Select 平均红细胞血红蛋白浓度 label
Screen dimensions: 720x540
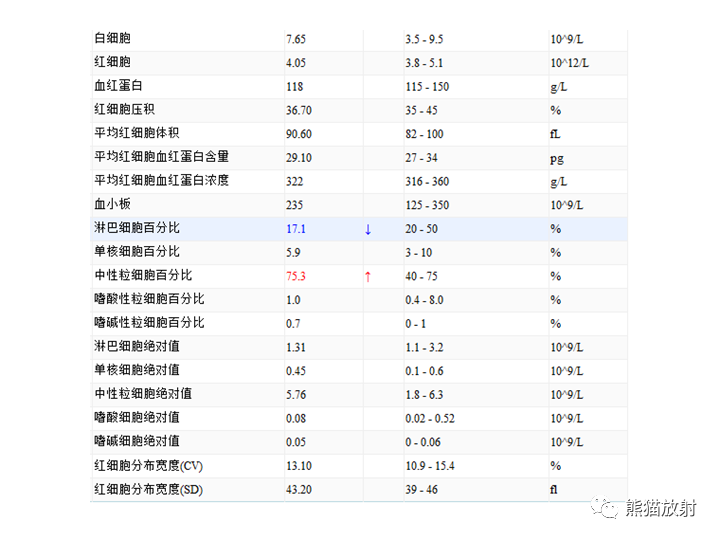162,180
